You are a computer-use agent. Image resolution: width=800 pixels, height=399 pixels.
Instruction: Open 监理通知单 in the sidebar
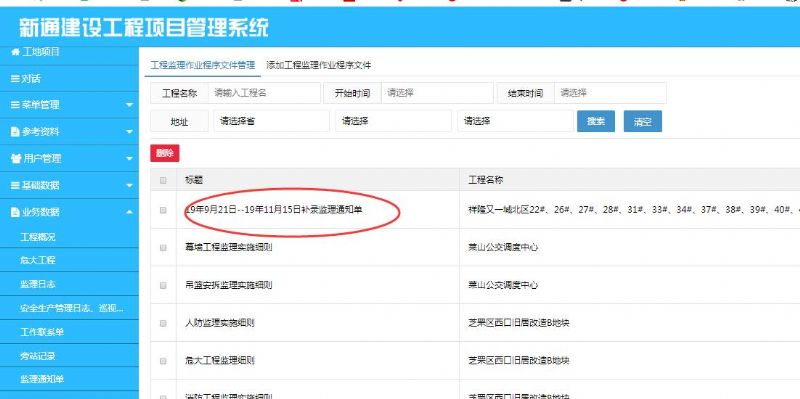[42, 379]
